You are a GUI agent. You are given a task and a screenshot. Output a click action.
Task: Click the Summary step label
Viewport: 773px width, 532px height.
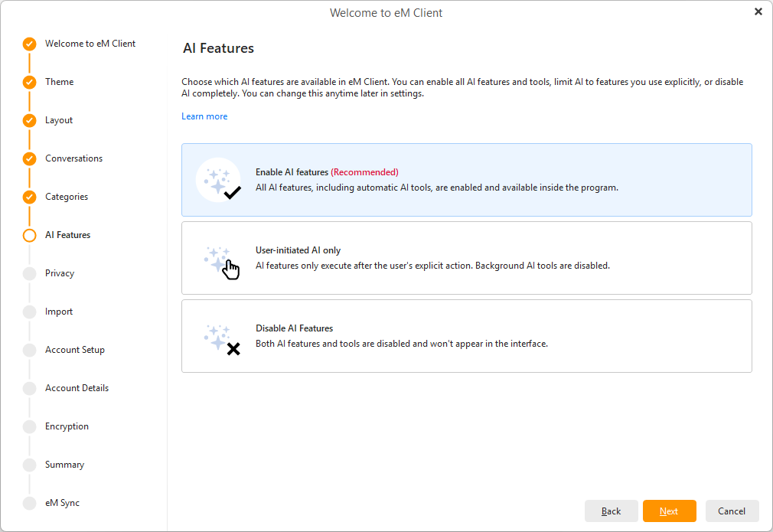tap(64, 465)
